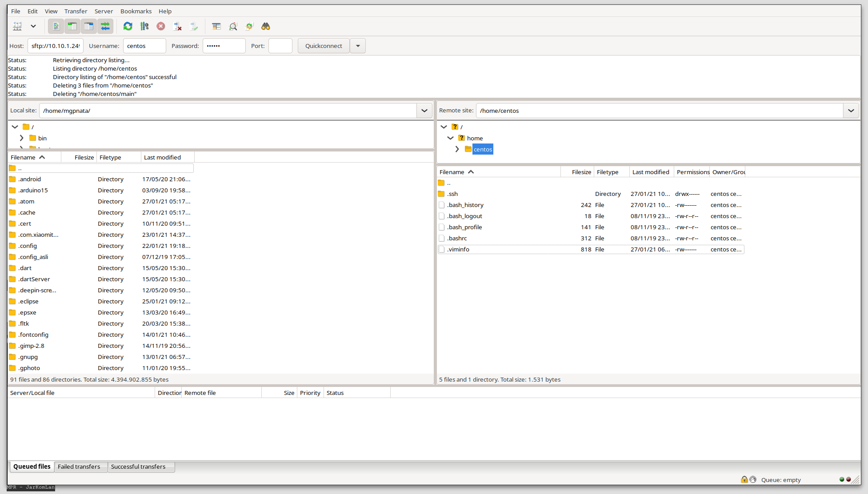Open the Bookmarks menu
The width and height of the screenshot is (868, 494).
(136, 11)
